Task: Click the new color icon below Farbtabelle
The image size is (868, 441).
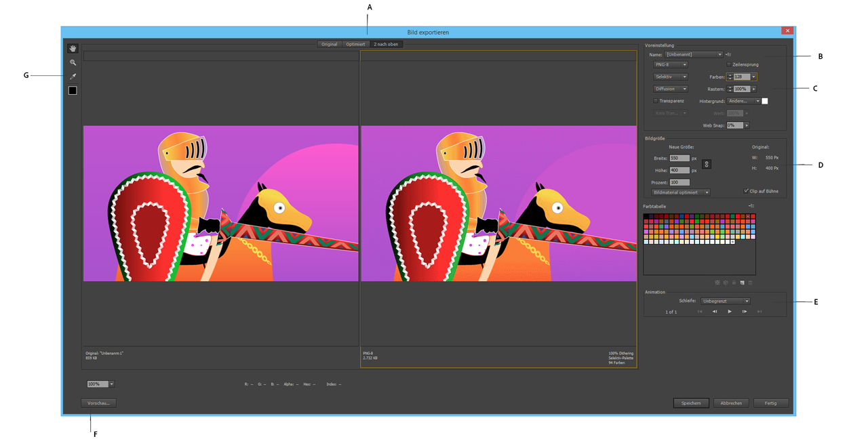Action: [x=742, y=282]
